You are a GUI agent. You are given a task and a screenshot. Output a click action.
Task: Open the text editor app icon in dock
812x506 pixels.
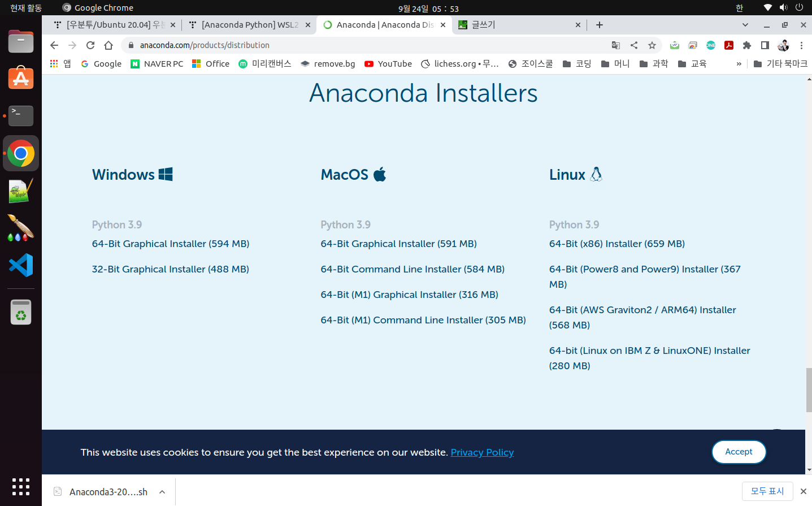(x=21, y=191)
